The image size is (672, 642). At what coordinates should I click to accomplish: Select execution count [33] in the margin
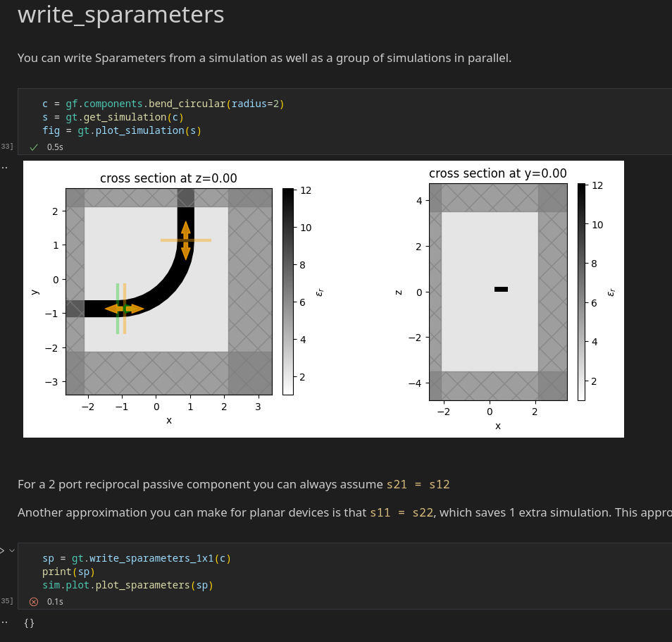(6, 146)
